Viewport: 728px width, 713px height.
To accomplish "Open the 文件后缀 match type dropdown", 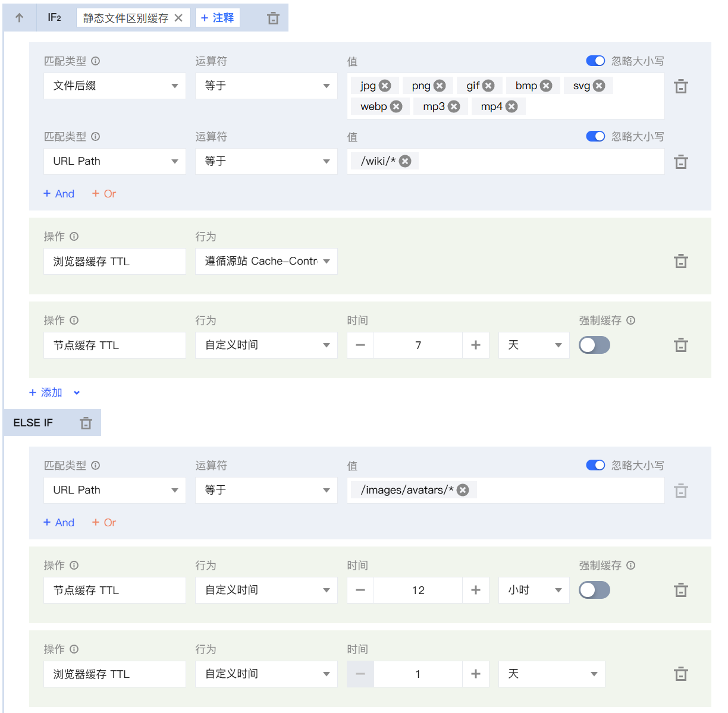I will (114, 86).
